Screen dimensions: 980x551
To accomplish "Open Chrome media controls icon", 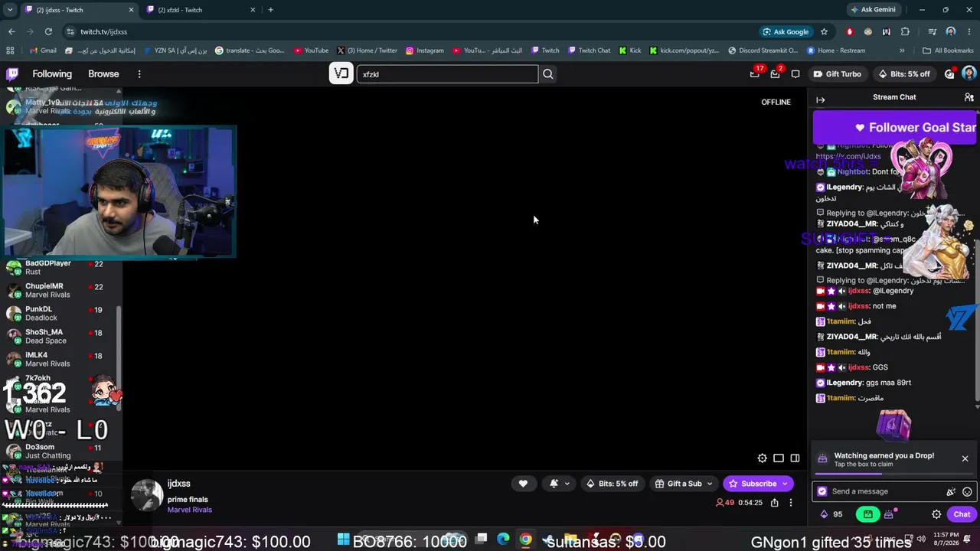I will [x=932, y=31].
